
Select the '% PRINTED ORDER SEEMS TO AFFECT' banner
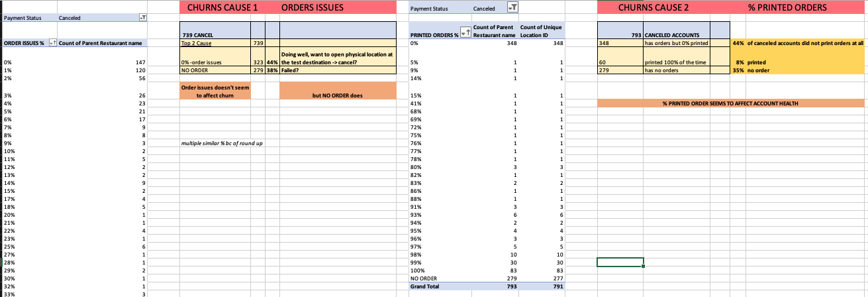point(730,103)
